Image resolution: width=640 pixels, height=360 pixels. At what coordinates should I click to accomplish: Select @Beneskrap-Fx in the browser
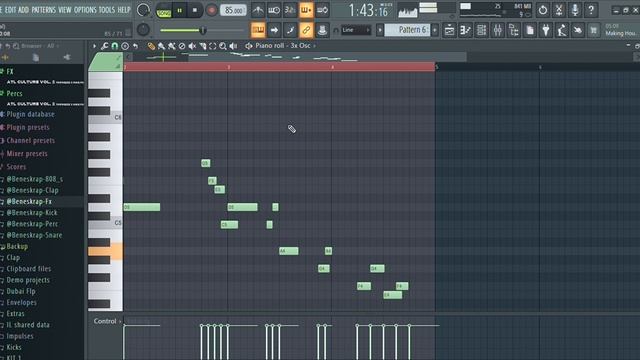click(x=29, y=202)
